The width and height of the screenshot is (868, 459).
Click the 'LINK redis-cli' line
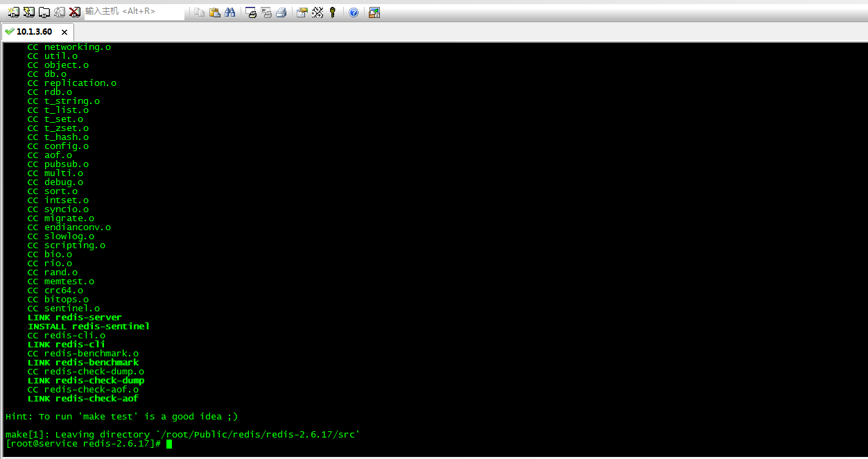(67, 345)
